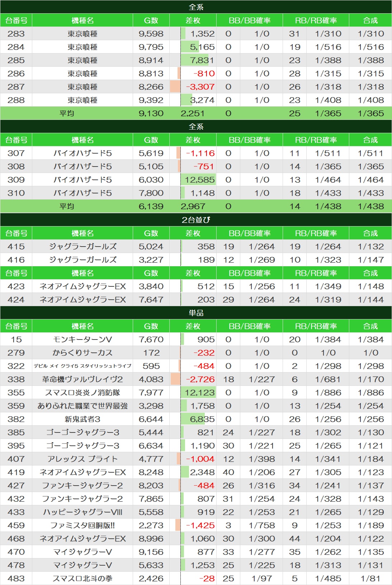
Task: Select バイオハザード5 name in row 308
Action: click(x=82, y=167)
